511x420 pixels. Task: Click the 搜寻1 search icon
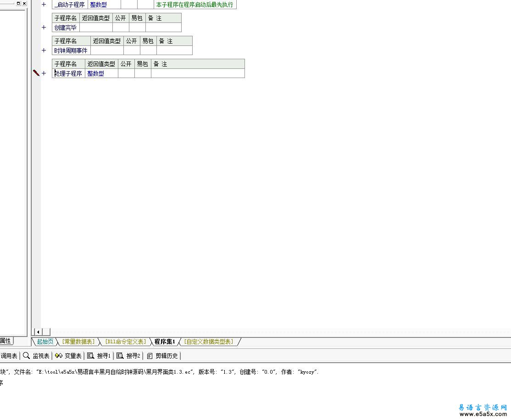pyautogui.click(x=91, y=355)
